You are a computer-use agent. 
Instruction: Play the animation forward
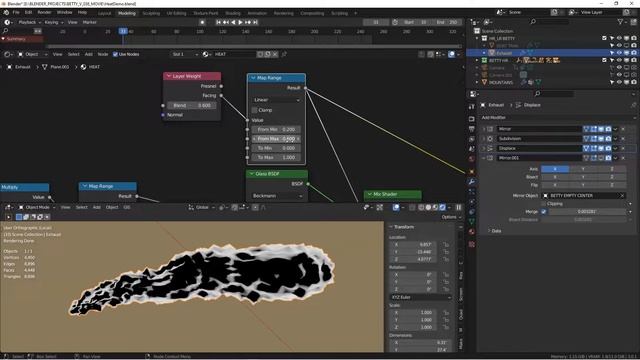coord(240,22)
